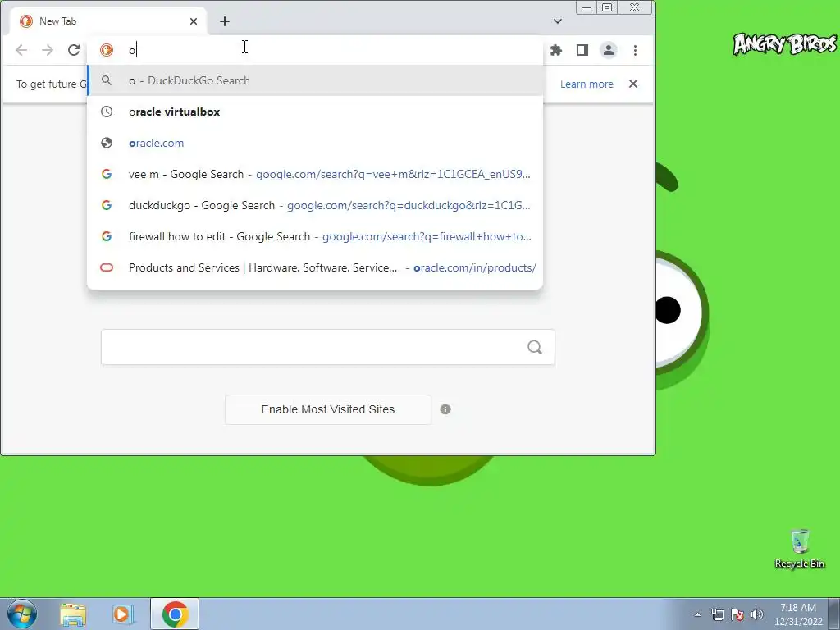Click the Show Desktop strip right of clock
This screenshot has height=630, width=840.
point(834,614)
